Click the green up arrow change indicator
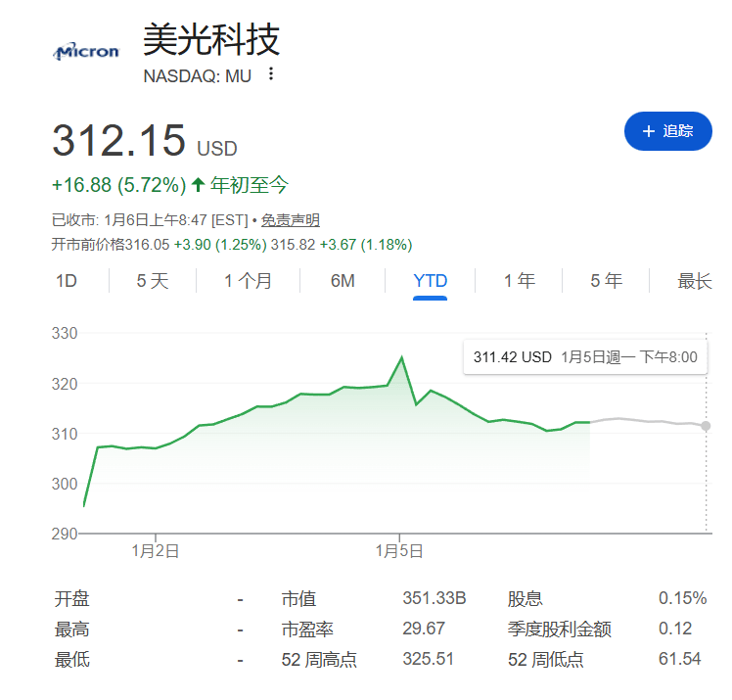The image size is (732, 700). click(x=199, y=185)
